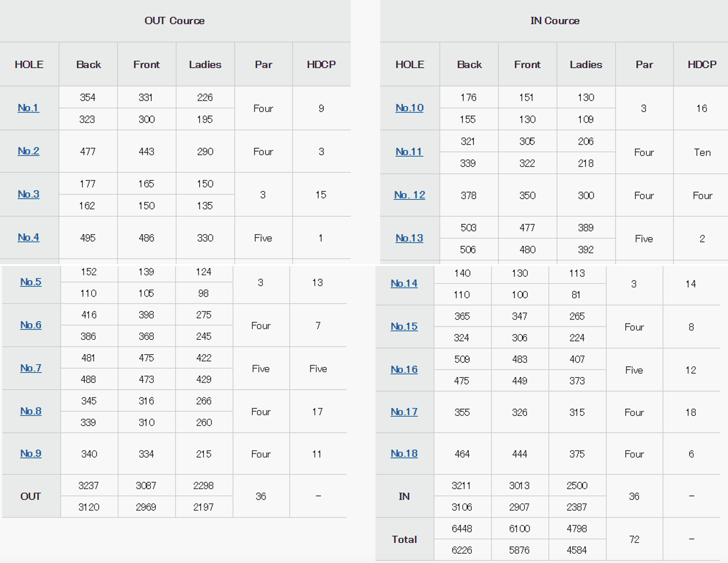Viewport: 728px width, 563px height.
Task: Select Total back distance 6448
Action: tap(462, 529)
